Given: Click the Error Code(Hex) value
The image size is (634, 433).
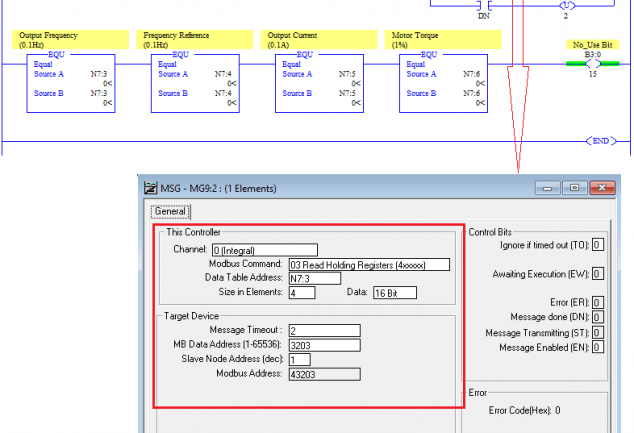Looking at the screenshot, I should (x=558, y=410).
